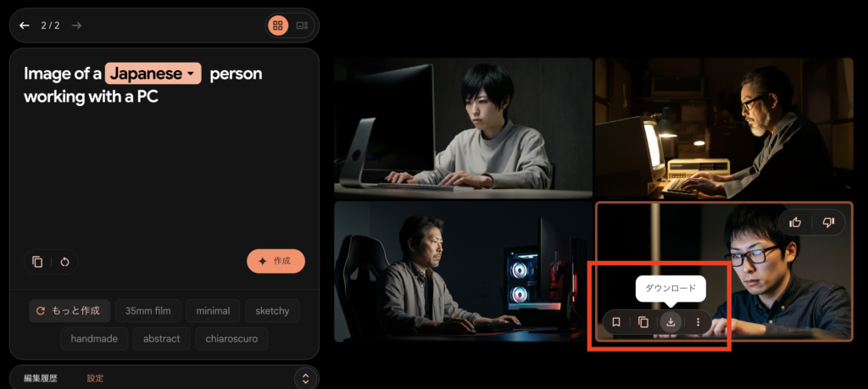868x389 pixels.
Task: Open the Japanese keyword dropdown
Action: (153, 74)
